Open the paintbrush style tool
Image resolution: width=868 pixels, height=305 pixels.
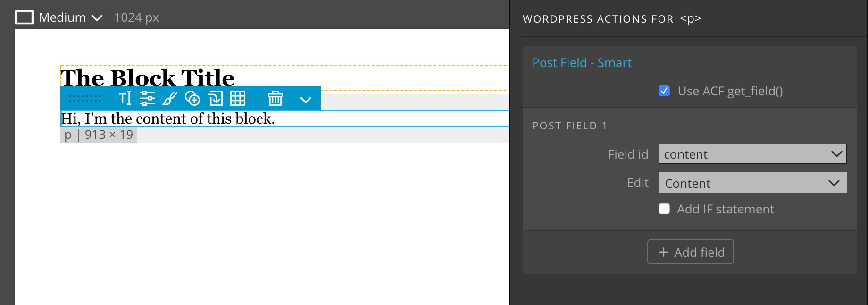[x=170, y=98]
